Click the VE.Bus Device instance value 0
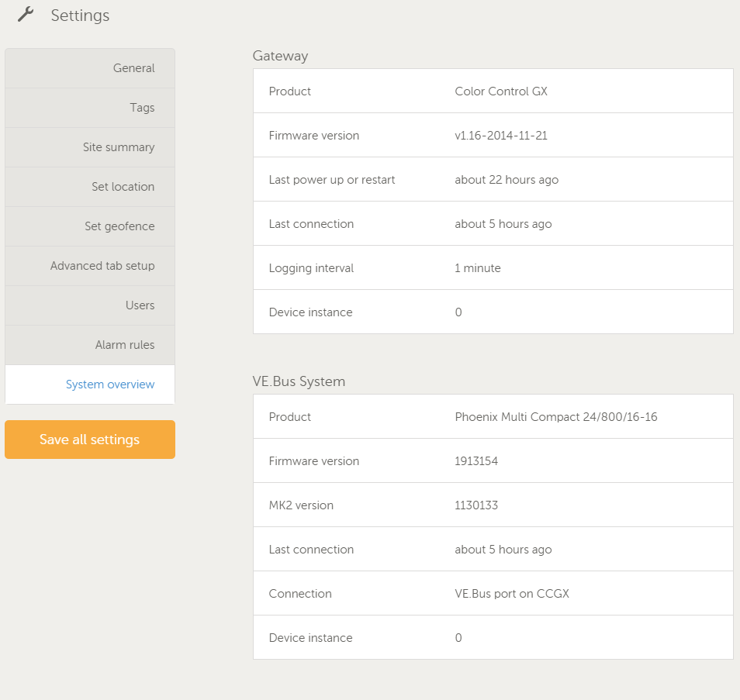Viewport: 740px width, 700px height. coord(458,638)
